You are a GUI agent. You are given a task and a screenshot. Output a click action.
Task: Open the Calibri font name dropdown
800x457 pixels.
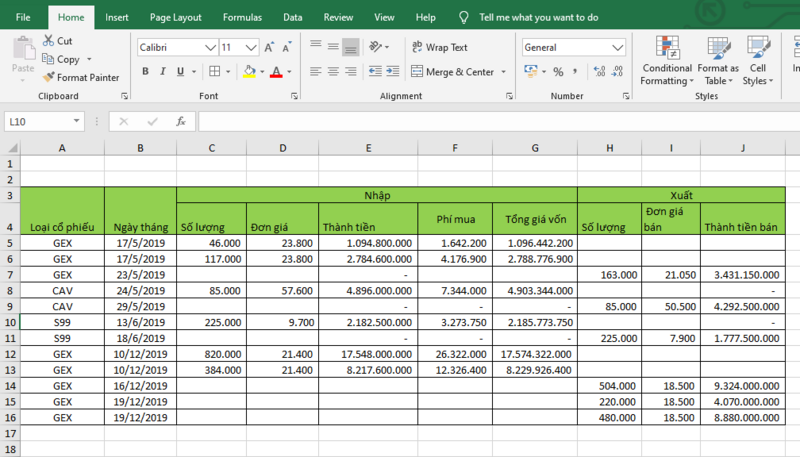pos(210,47)
